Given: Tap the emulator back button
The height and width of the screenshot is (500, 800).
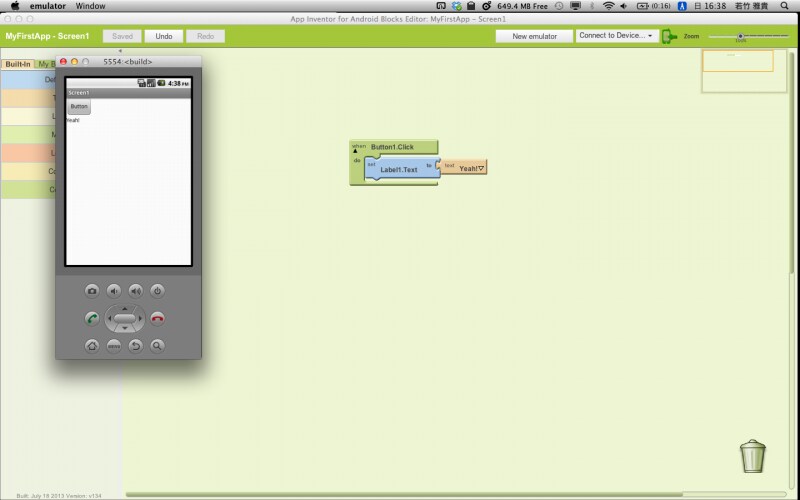Looking at the screenshot, I should pos(136,345).
